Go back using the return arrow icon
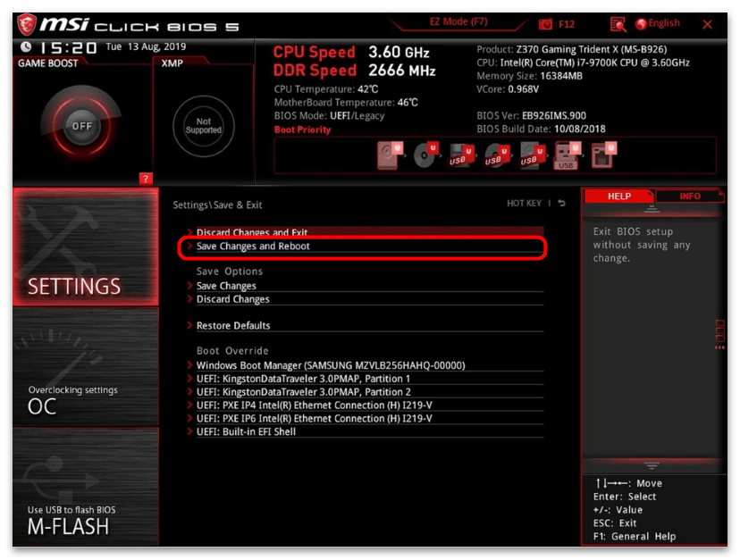The width and height of the screenshot is (740, 560). click(561, 204)
